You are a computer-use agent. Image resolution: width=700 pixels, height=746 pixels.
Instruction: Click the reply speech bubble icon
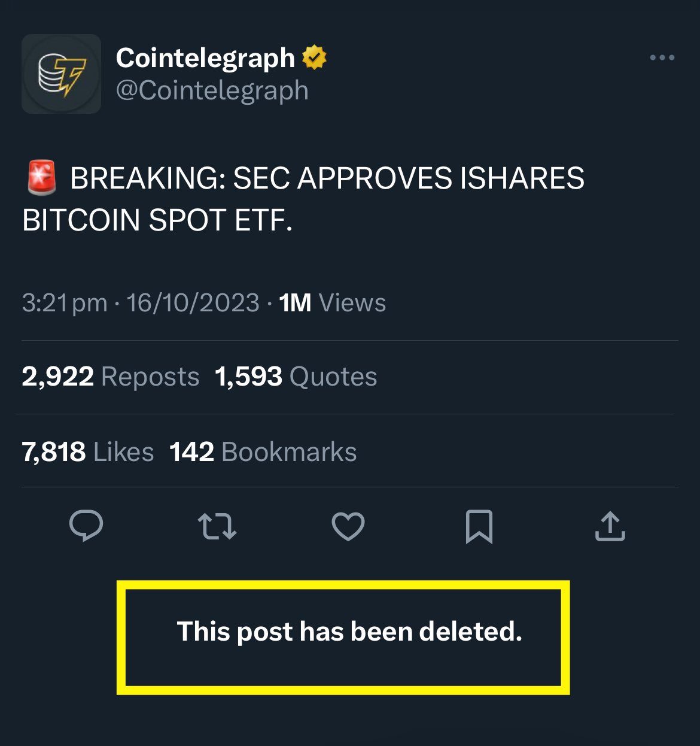86,526
